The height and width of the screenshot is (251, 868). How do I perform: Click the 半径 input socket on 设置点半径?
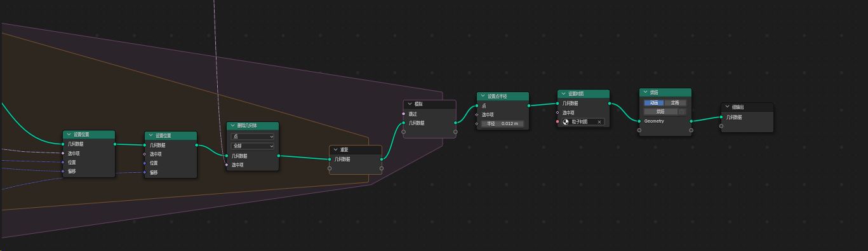(477, 124)
